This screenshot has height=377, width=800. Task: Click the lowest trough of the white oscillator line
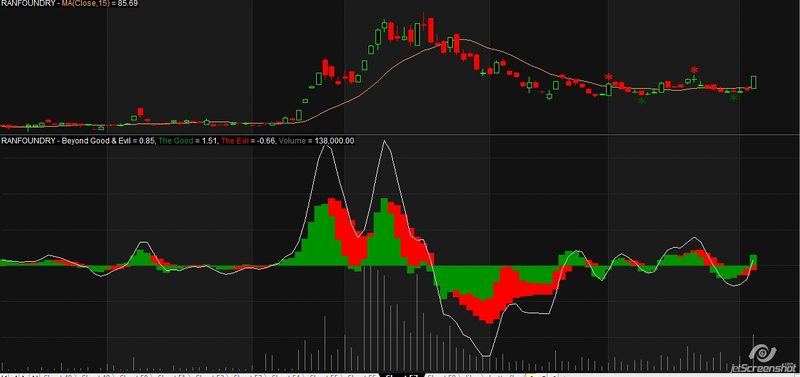point(486,356)
